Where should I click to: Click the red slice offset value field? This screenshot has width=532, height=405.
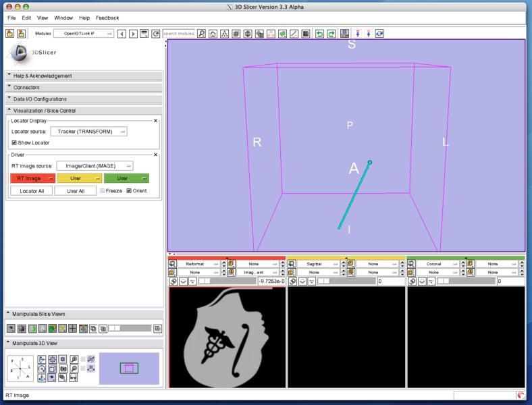[272, 281]
